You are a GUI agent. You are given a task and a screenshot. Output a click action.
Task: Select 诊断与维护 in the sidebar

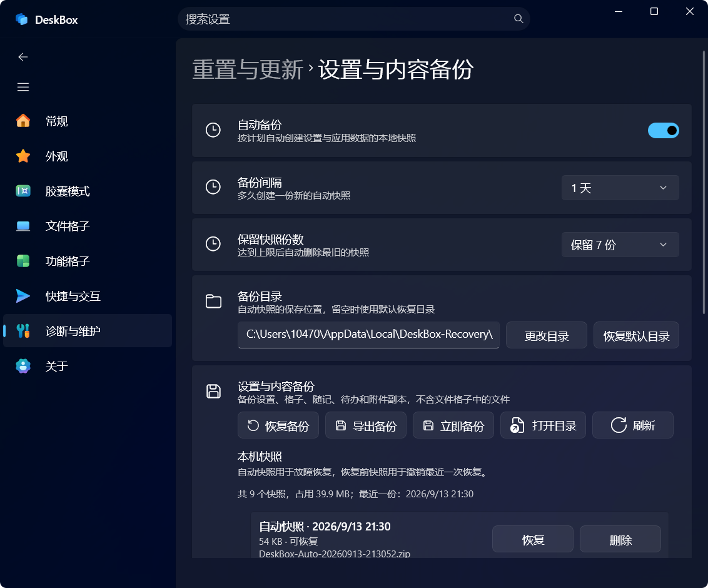pyautogui.click(x=88, y=331)
